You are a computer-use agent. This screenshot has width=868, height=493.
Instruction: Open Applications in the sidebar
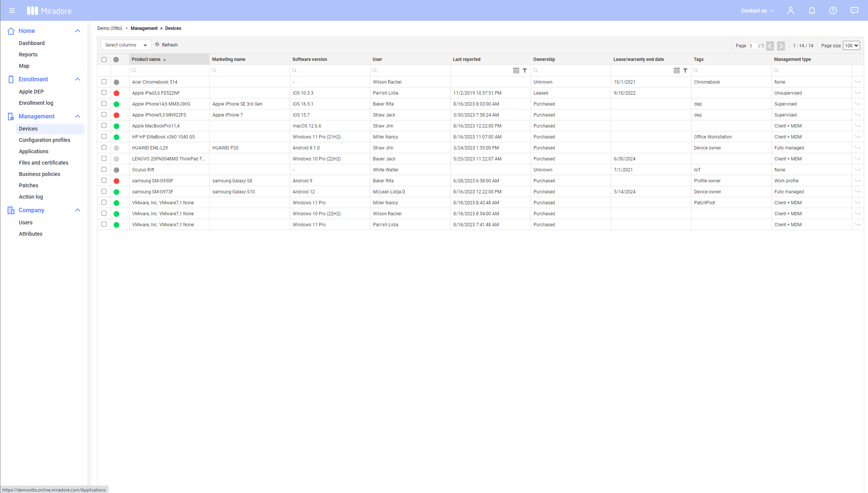[x=34, y=151]
